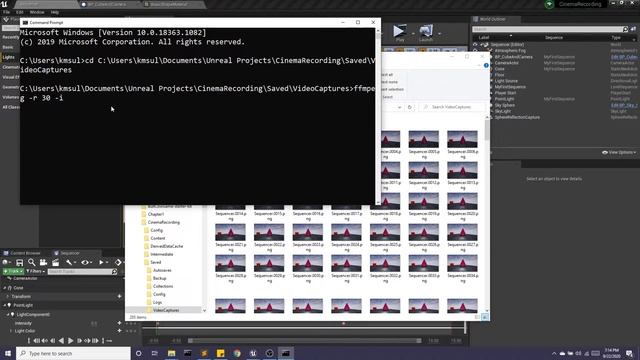Click Search VideoCaptures field in Explorer

pos(452,107)
